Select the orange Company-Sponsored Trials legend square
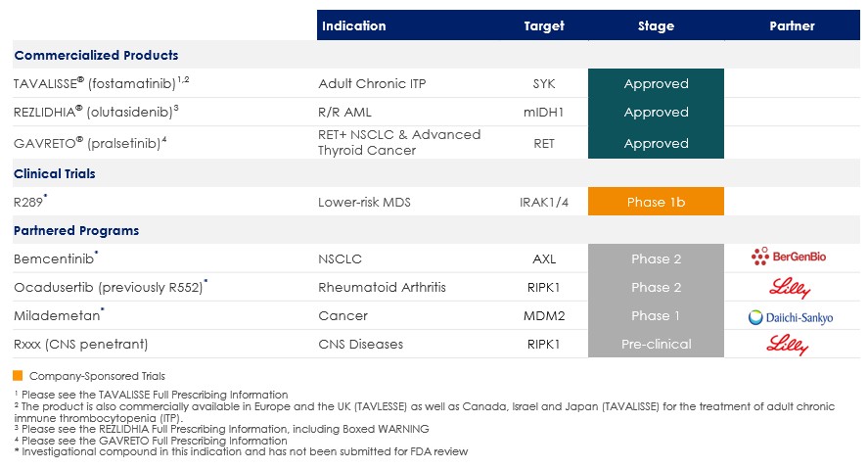This screenshot has width=868, height=469. click(18, 376)
